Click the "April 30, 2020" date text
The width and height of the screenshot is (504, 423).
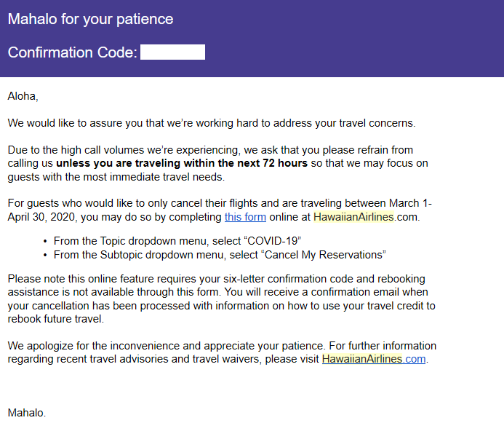point(41,217)
